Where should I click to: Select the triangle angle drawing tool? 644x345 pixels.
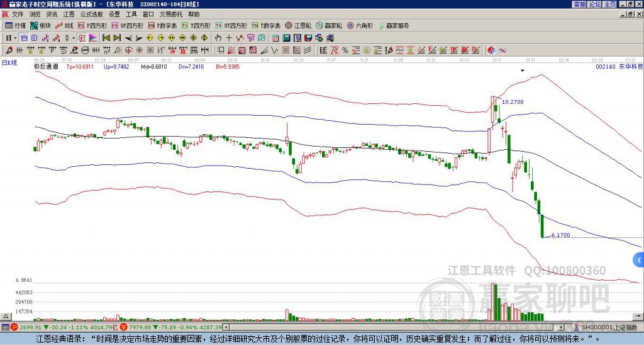click(118, 50)
